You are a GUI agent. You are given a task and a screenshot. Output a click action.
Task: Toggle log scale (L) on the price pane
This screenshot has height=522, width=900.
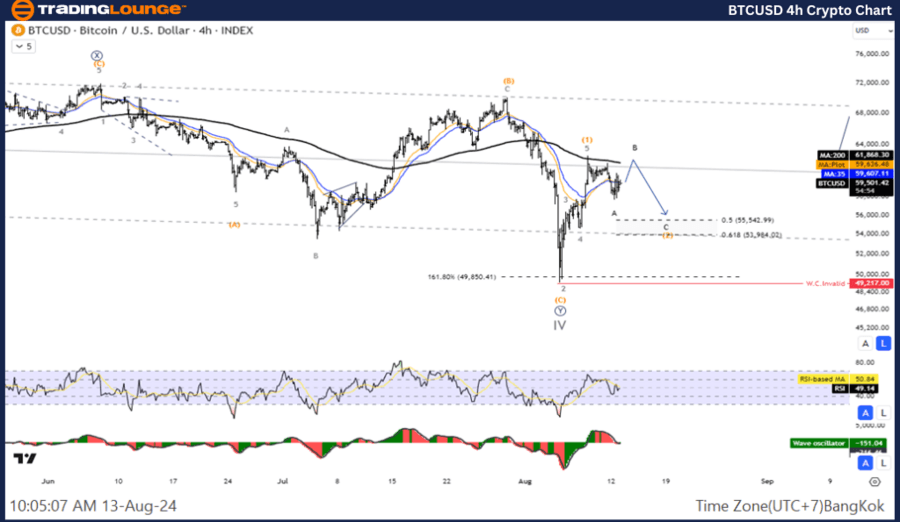tap(883, 344)
